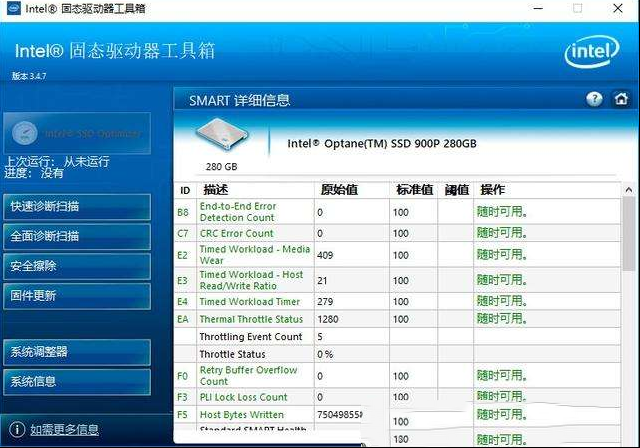Select CRC Error Count attribute

(236, 233)
